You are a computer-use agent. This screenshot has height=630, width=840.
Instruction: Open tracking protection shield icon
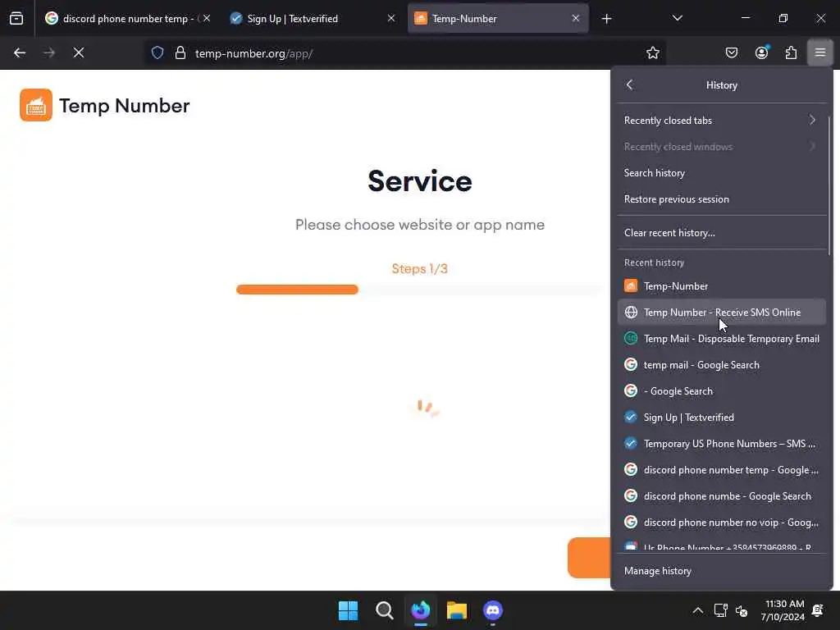pyautogui.click(x=157, y=52)
